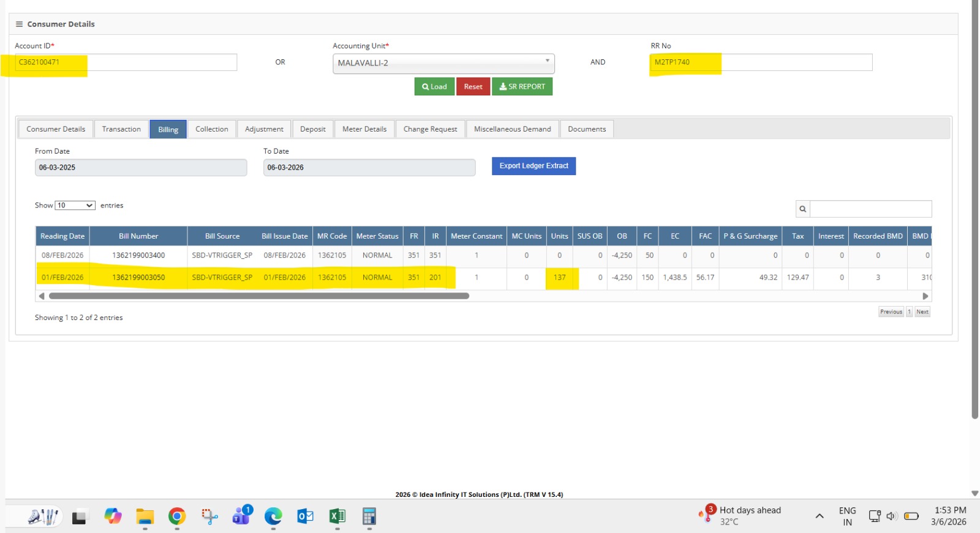Open Google Chrome from the taskbar

point(177,517)
